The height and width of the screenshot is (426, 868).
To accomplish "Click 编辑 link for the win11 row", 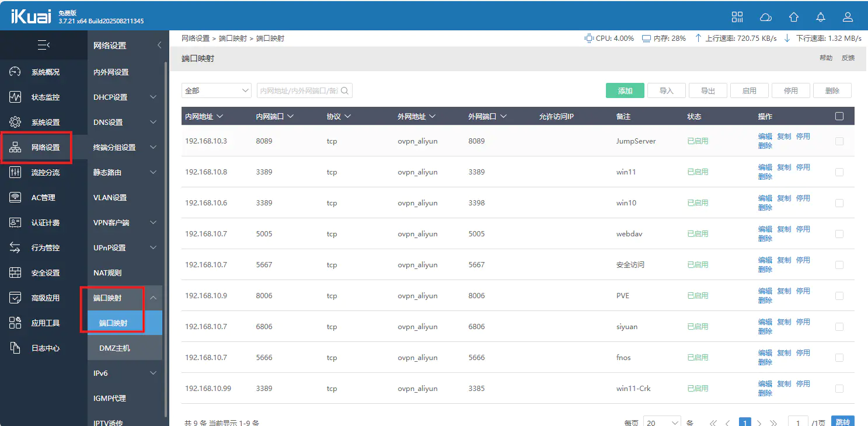I will (765, 167).
